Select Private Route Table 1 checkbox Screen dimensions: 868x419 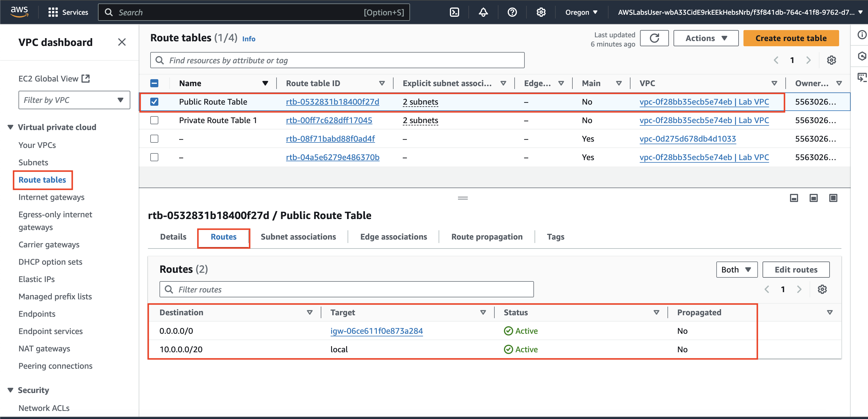pyautogui.click(x=154, y=120)
